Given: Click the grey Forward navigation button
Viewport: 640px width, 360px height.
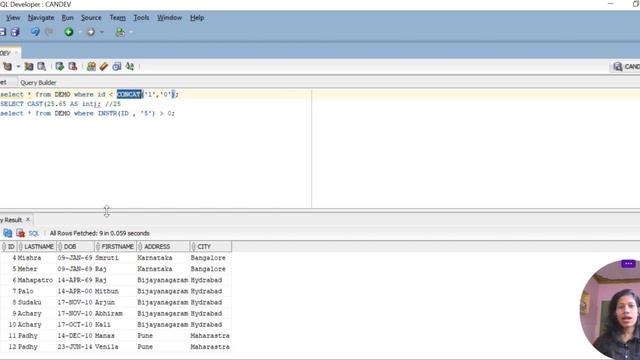Looking at the screenshot, I should pyautogui.click(x=91, y=32).
